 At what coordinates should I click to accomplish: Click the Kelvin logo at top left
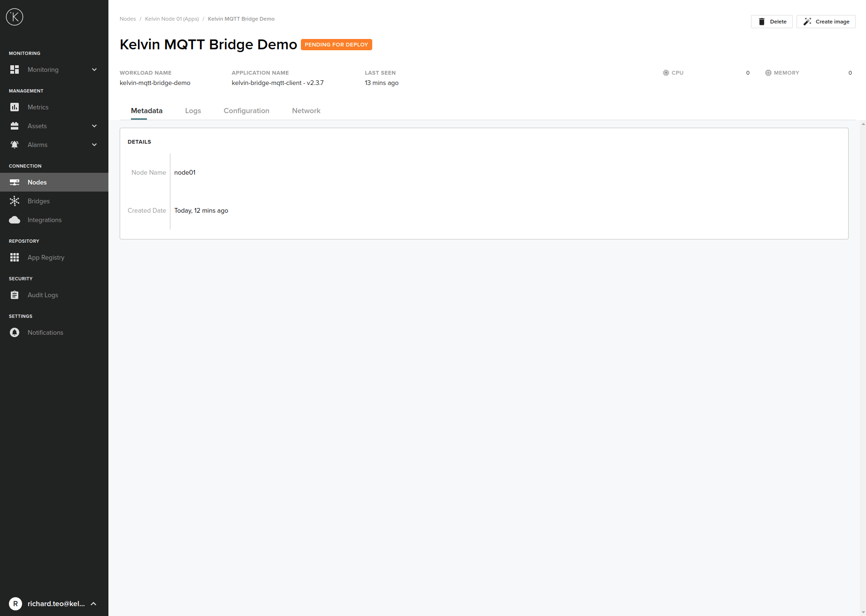(14, 16)
